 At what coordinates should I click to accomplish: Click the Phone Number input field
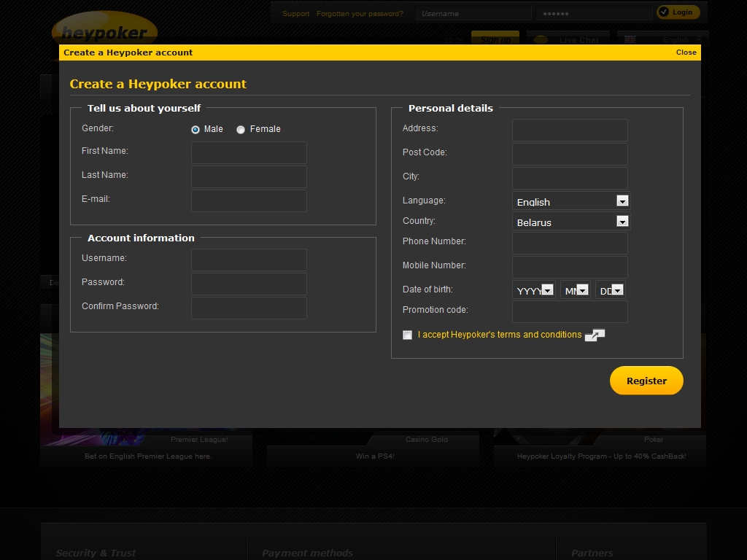(x=570, y=244)
